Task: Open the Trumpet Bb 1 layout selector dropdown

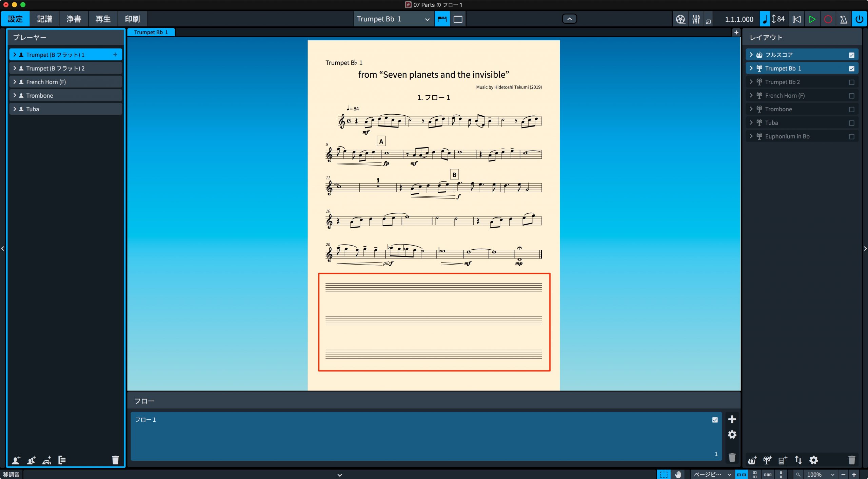Action: [393, 19]
